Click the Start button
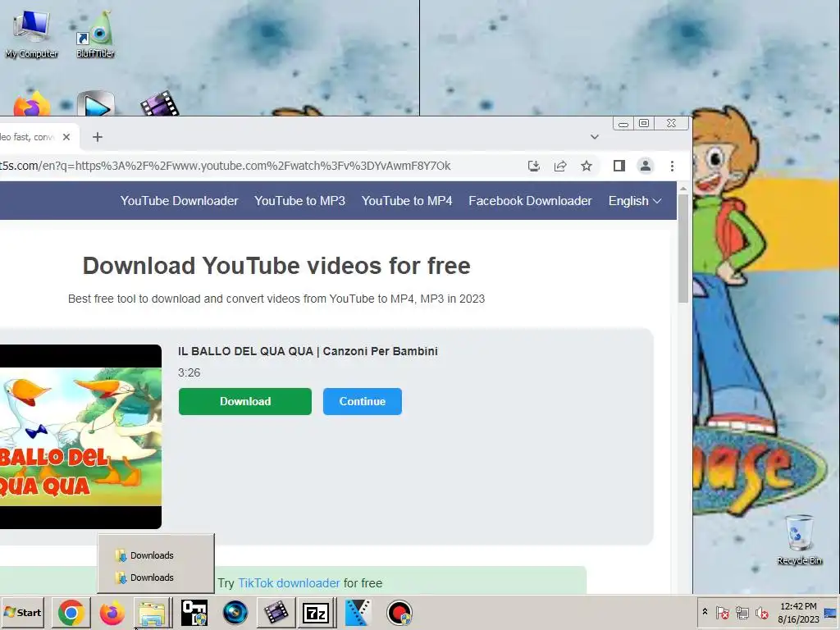This screenshot has height=630, width=840. click(22, 613)
